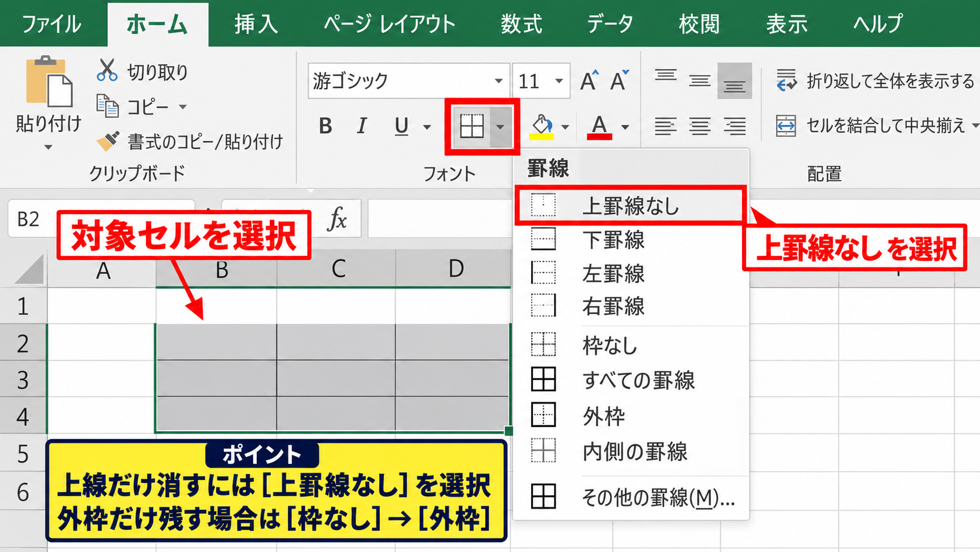Choose 外枠 in borders menu
Screen dimensions: 980x552
coord(631,415)
